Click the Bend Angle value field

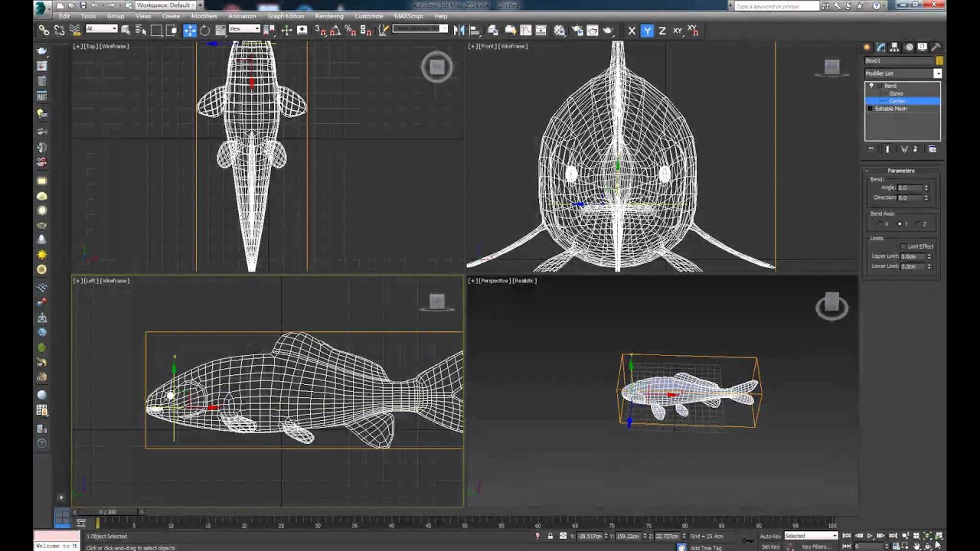pyautogui.click(x=910, y=187)
